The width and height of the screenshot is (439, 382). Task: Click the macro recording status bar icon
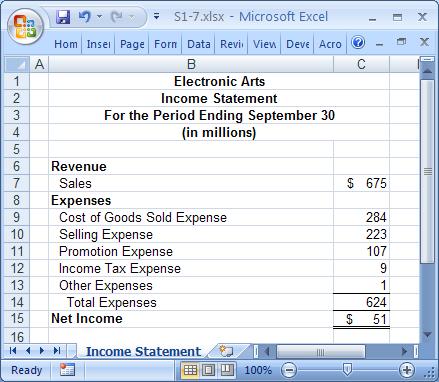(67, 370)
